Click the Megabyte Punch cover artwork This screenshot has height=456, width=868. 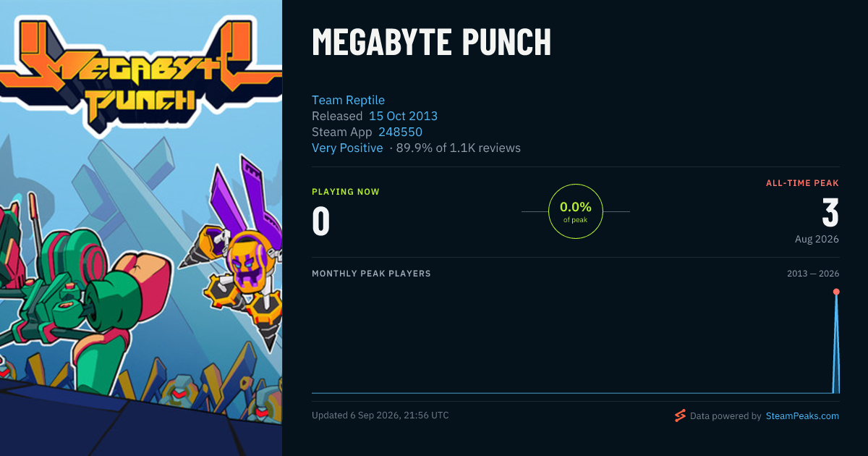(x=141, y=228)
